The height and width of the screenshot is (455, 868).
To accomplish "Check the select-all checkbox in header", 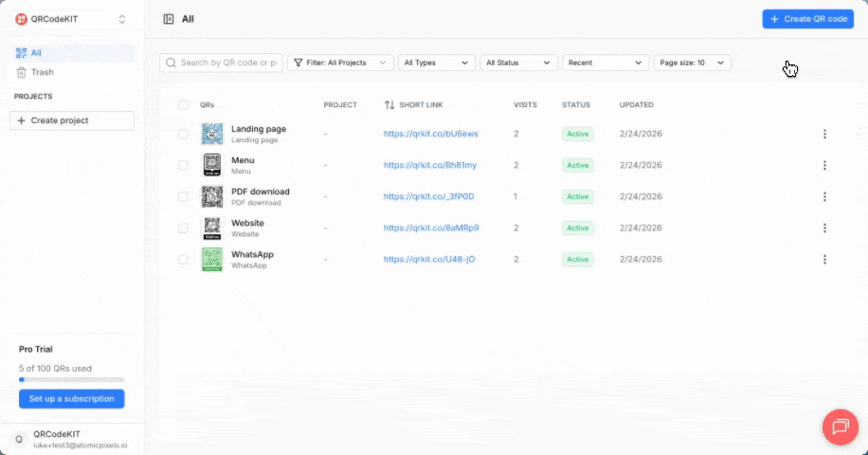I will (183, 104).
